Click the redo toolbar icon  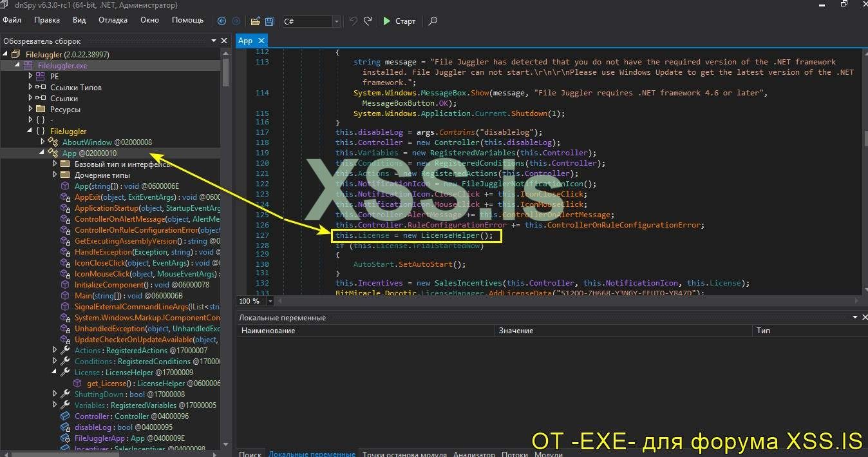368,21
